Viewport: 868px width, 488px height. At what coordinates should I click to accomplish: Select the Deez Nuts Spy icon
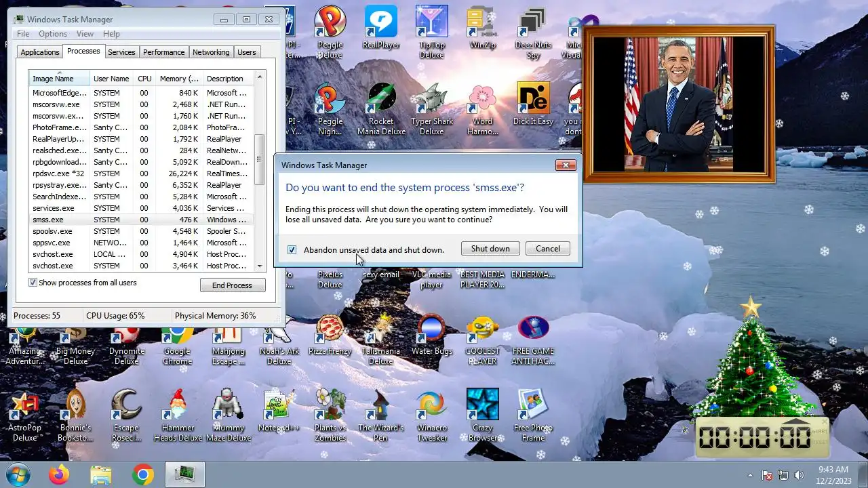[533, 32]
